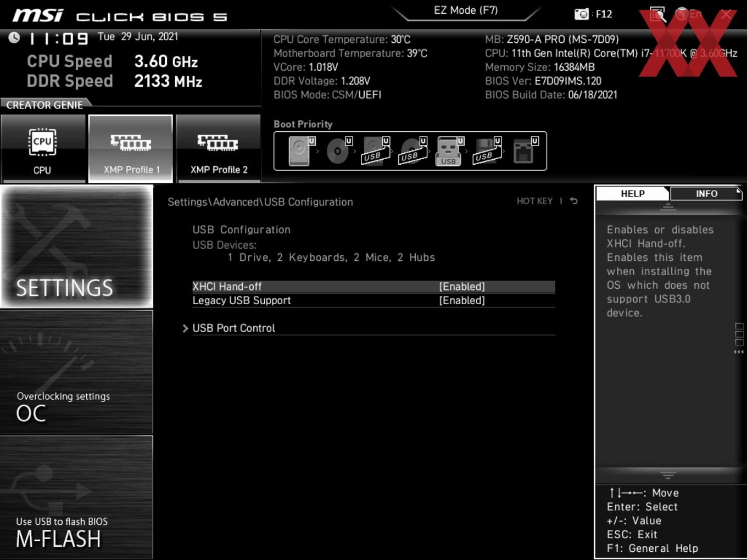Click the BIOS Build Date: 06/18/2021 text
The width and height of the screenshot is (747, 560).
[x=551, y=95]
